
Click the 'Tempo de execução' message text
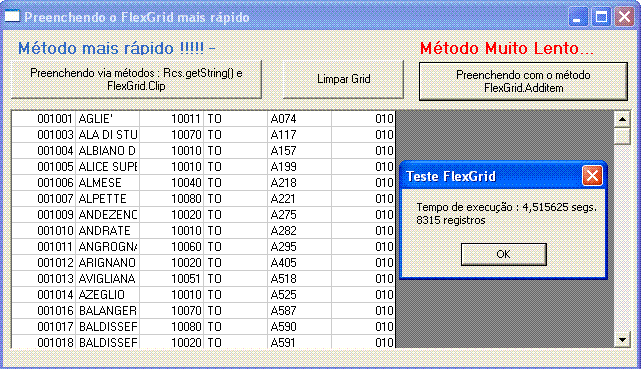(x=507, y=207)
